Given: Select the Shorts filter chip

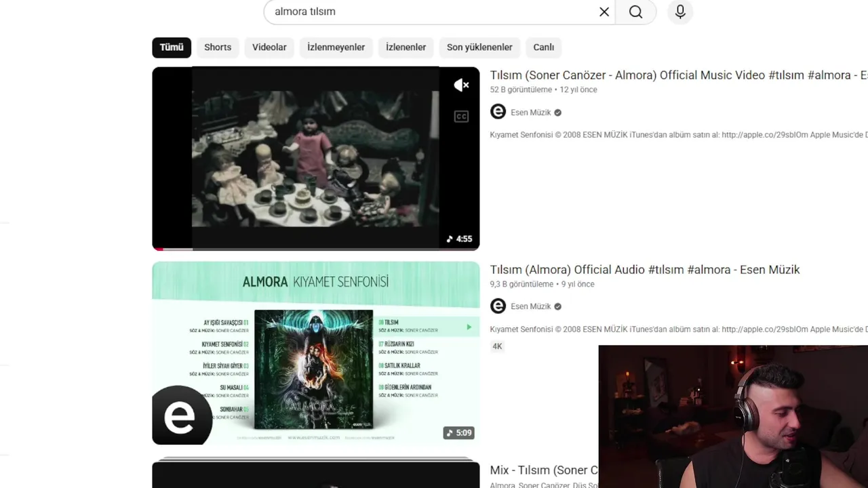Looking at the screenshot, I should tap(218, 47).
